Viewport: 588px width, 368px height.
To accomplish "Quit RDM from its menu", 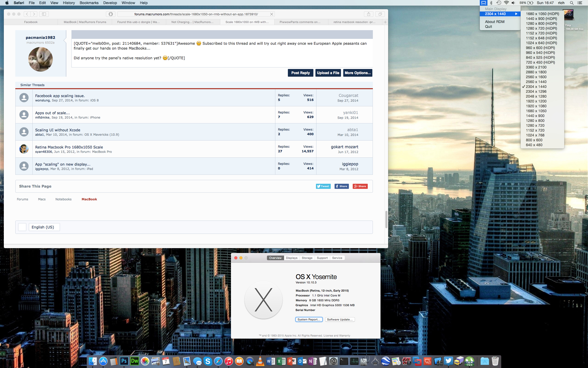I will [500, 27].
